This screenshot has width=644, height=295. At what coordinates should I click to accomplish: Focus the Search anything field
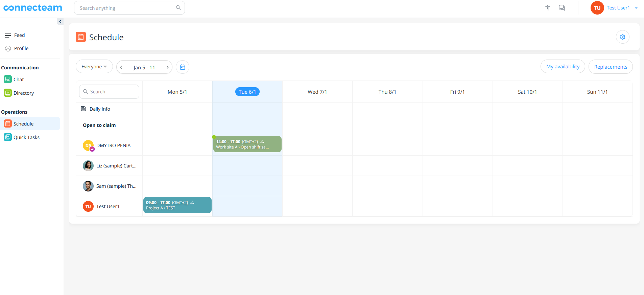129,8
